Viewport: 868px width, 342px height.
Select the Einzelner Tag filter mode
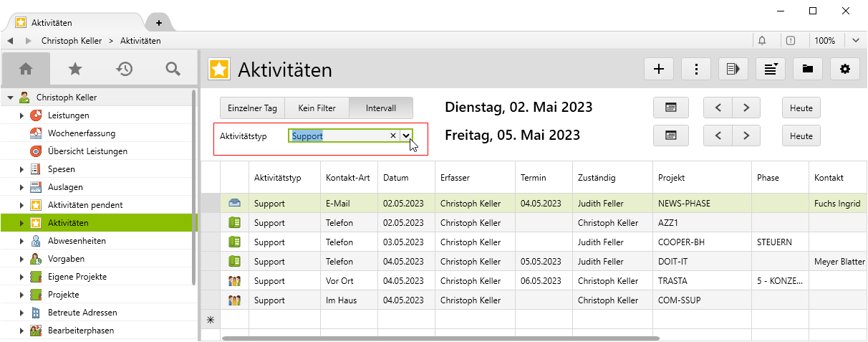pos(252,108)
